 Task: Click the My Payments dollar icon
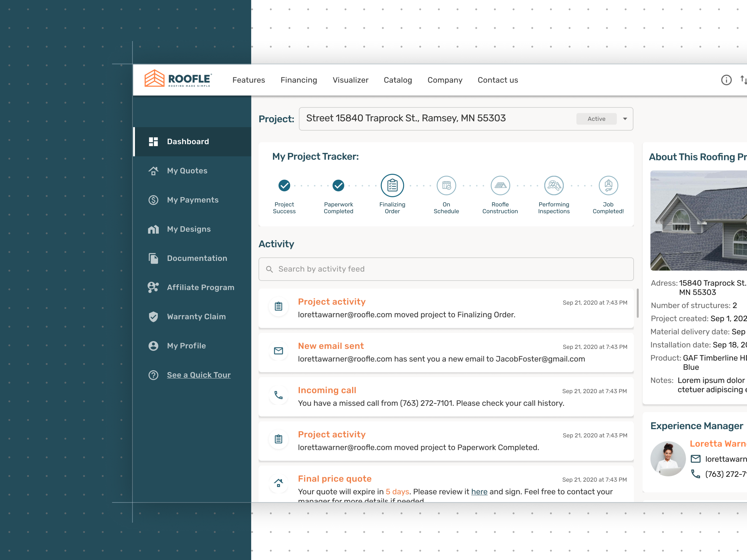(153, 200)
